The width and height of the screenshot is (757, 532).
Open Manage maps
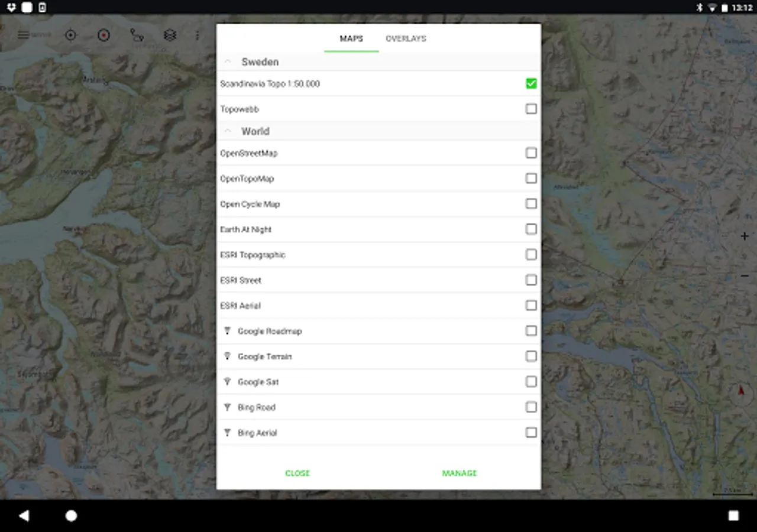point(460,473)
